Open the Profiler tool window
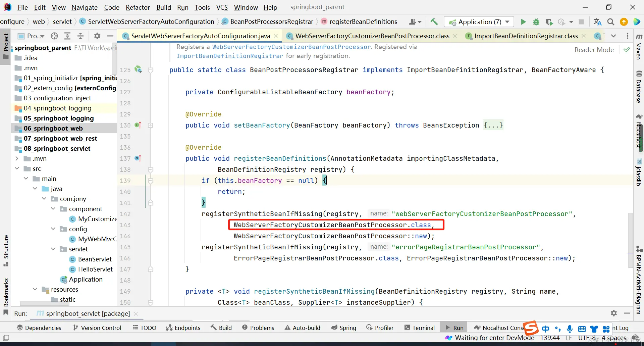This screenshot has width=644, height=346. [380, 328]
